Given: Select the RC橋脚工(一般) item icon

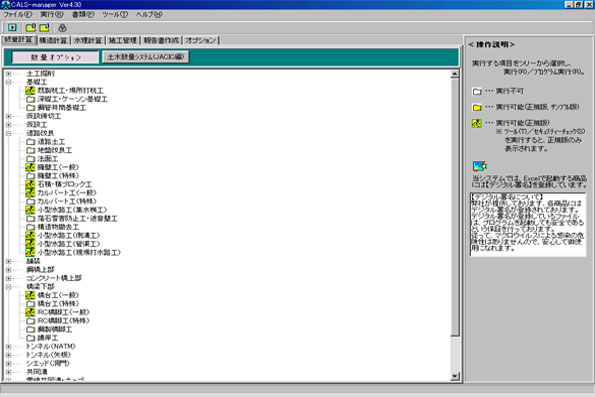Looking at the screenshot, I should pos(30,312).
